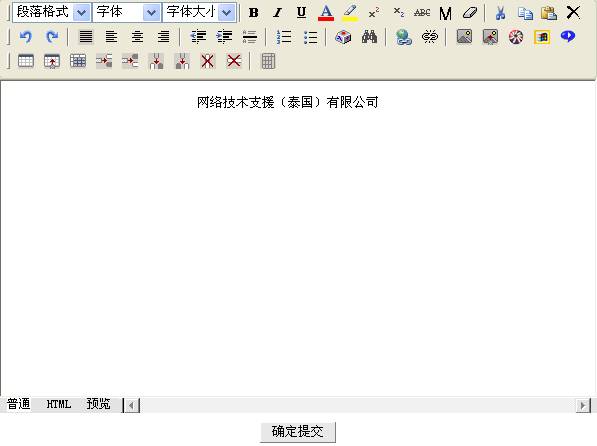The image size is (597, 446).
Task: Click the eraser remove-format icon
Action: (x=470, y=13)
